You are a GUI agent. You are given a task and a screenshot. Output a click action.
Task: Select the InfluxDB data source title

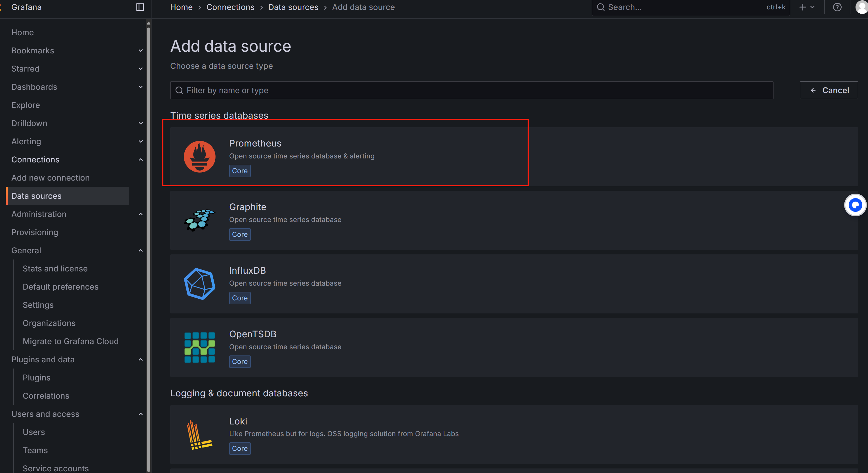(247, 271)
